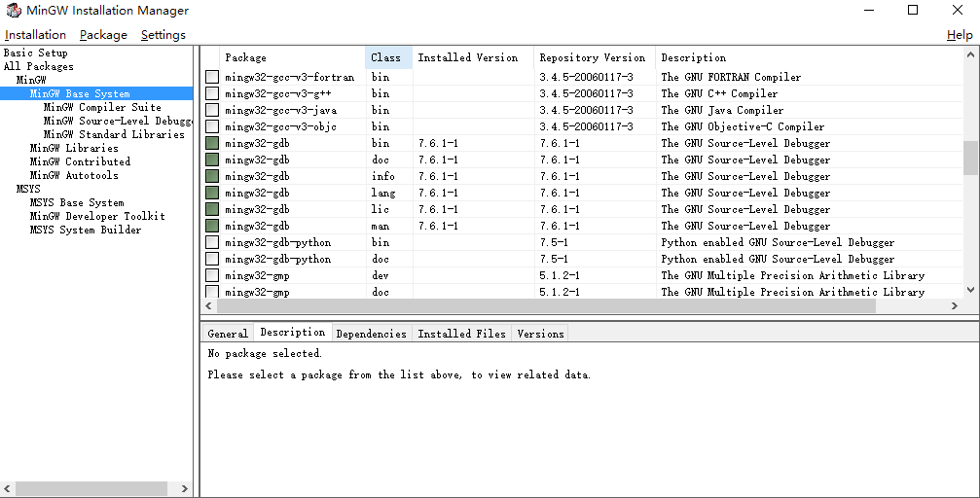Select the MinGW tree node
This screenshot has height=498, width=980.
(31, 80)
